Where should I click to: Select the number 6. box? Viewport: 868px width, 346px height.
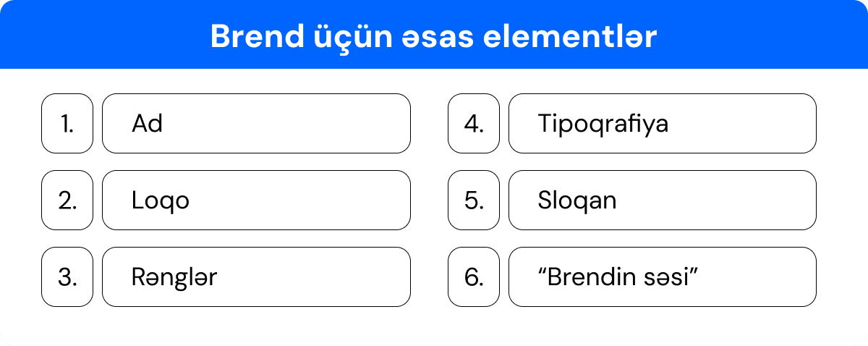pyautogui.click(x=474, y=277)
